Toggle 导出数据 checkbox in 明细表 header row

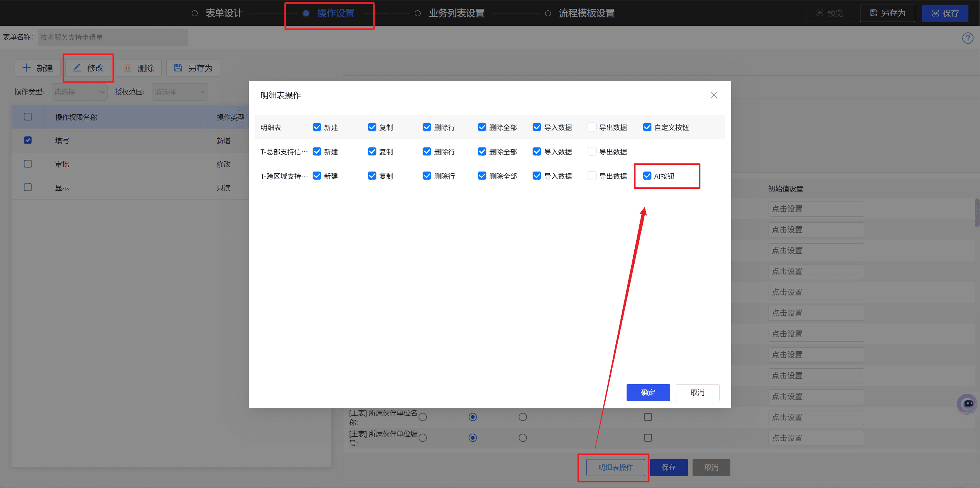coord(592,127)
